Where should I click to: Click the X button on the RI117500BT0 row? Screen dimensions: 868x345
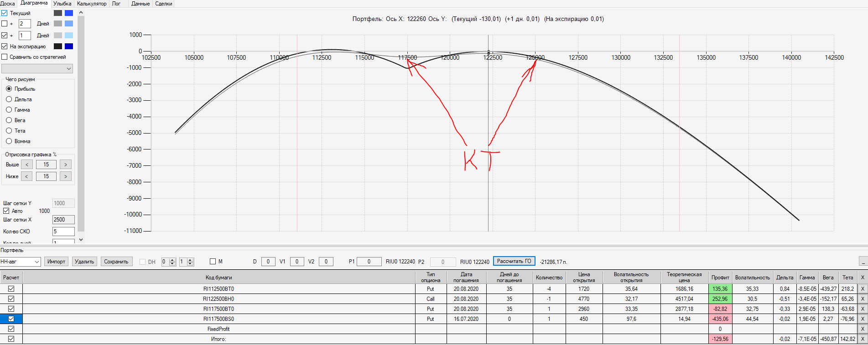pyautogui.click(x=863, y=309)
